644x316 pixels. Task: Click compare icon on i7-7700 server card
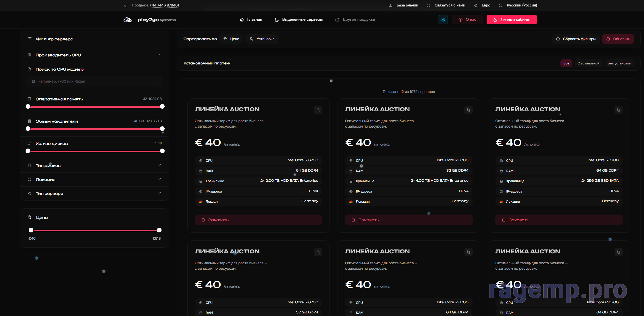pos(618,110)
